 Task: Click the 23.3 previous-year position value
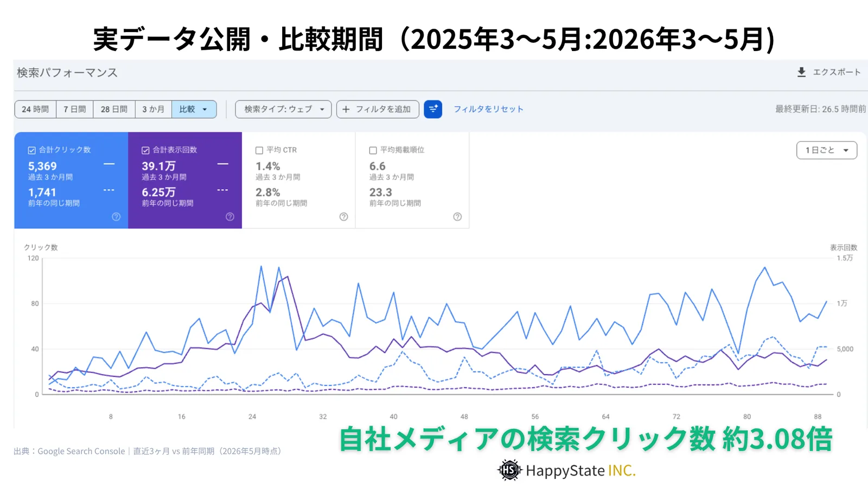click(381, 192)
